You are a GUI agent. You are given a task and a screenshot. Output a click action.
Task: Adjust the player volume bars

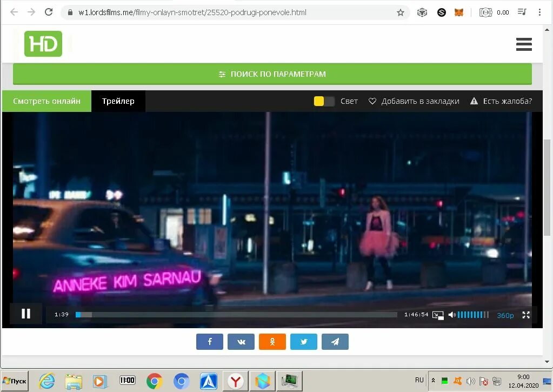point(473,315)
